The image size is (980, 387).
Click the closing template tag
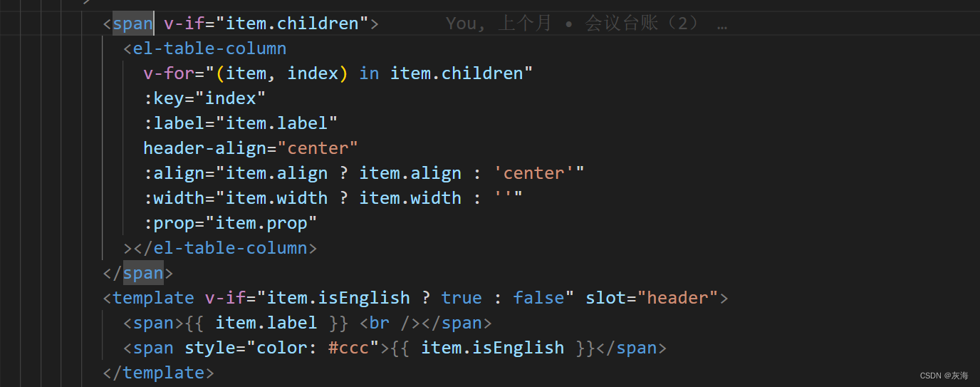point(163,373)
